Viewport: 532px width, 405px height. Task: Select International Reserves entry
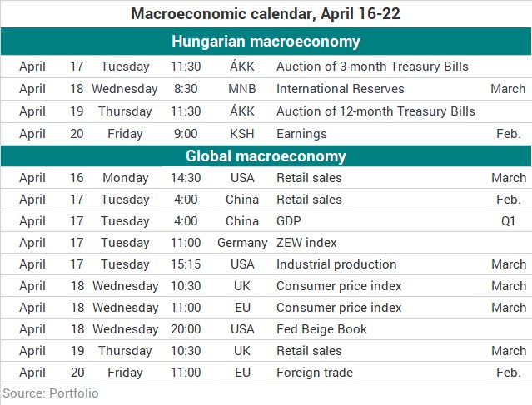[x=341, y=89]
